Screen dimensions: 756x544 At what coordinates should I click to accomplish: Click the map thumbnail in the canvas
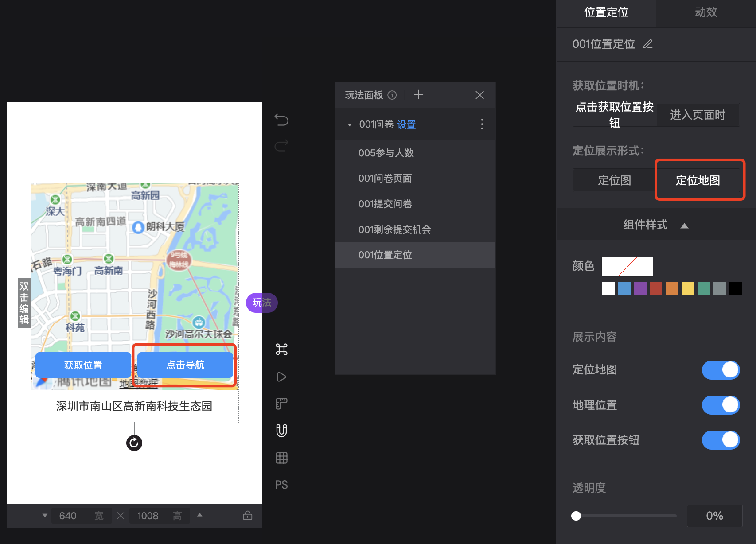pos(134,286)
